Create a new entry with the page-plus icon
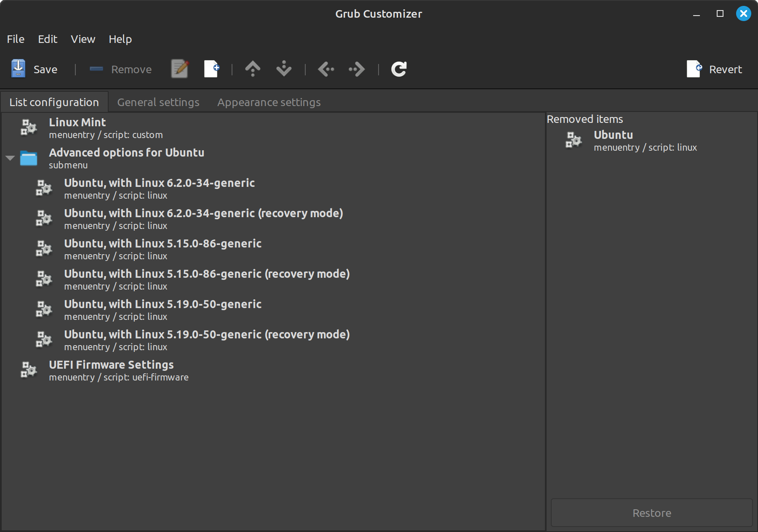This screenshot has height=532, width=758. coord(212,69)
